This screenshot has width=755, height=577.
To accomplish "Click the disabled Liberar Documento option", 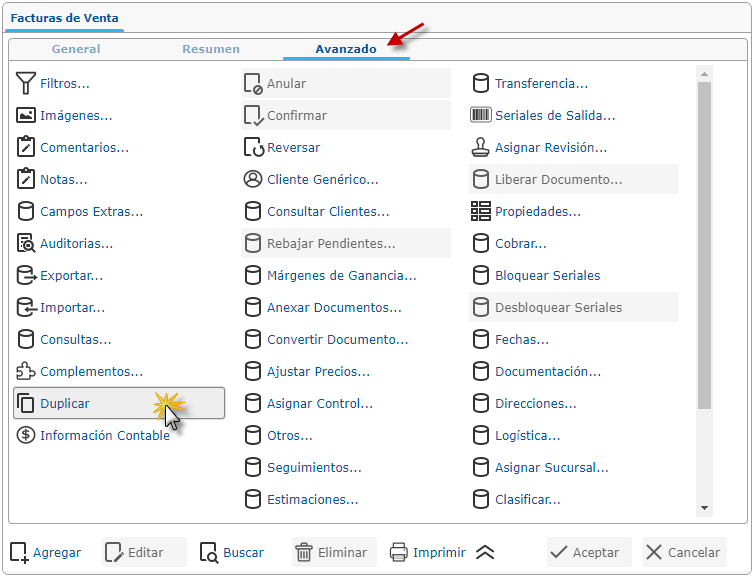I will click(x=574, y=179).
